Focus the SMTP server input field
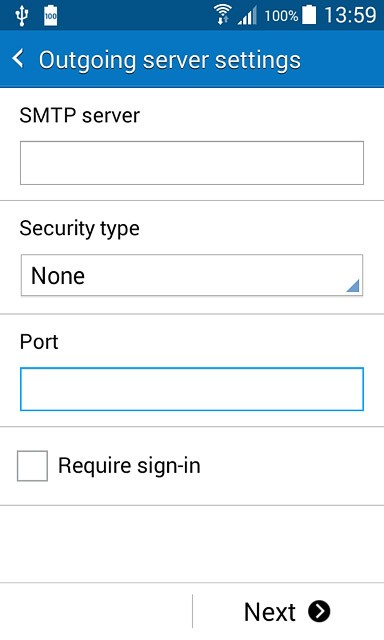The image size is (384, 640). click(192, 163)
